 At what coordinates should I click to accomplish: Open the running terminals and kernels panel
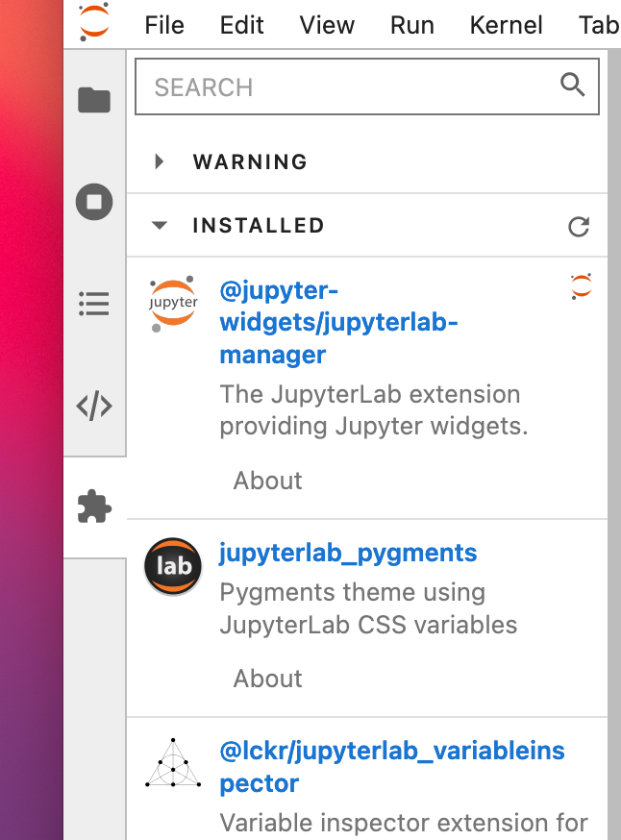(93, 202)
